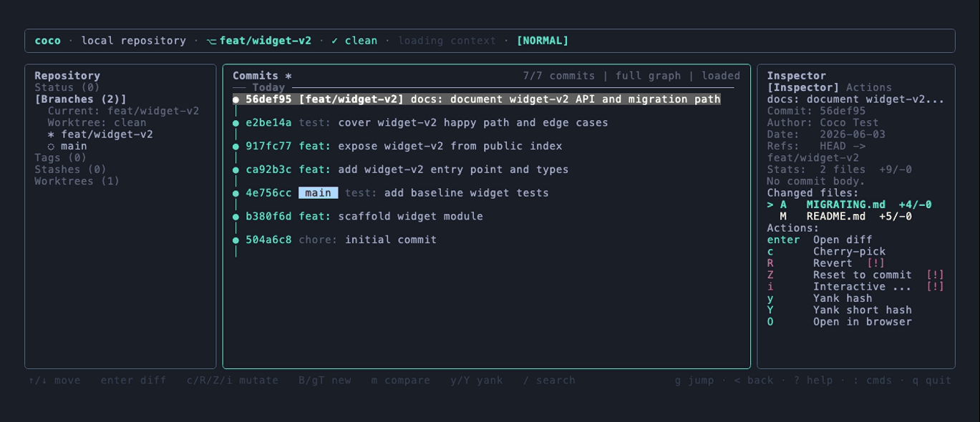
Task: Click the c/R/Z/i mutate footer hint
Action: point(233,381)
